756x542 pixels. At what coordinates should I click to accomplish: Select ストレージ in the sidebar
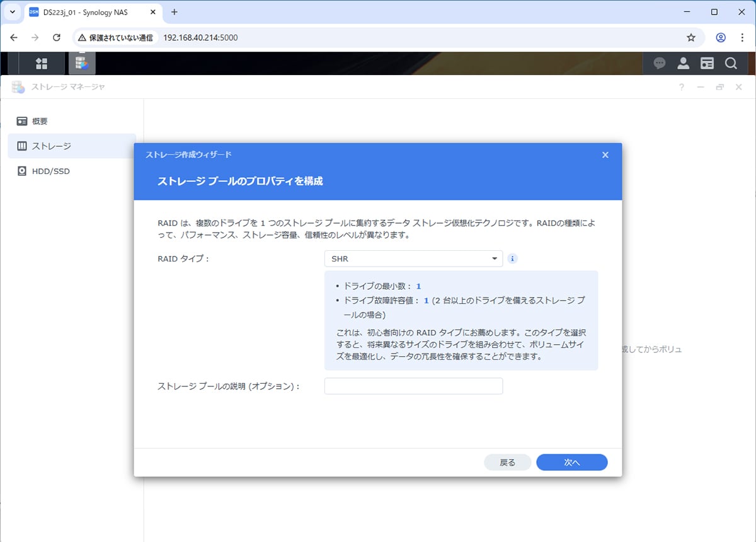coord(51,146)
